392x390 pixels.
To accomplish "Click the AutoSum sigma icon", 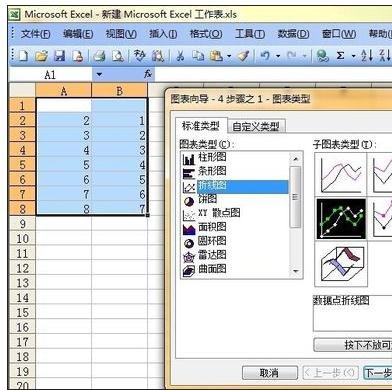I will [x=340, y=56].
